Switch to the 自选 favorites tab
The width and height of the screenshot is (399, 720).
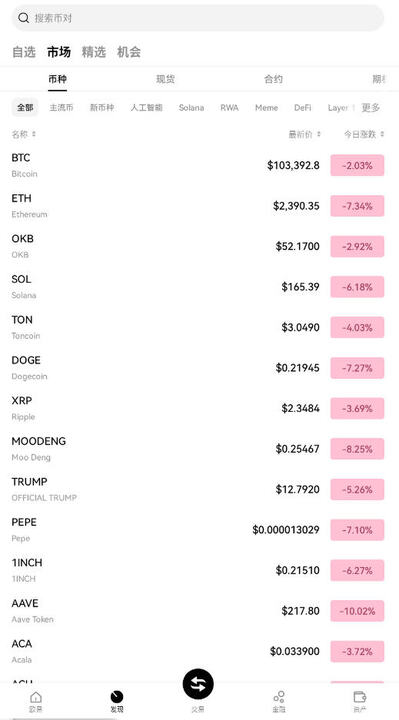coord(23,52)
